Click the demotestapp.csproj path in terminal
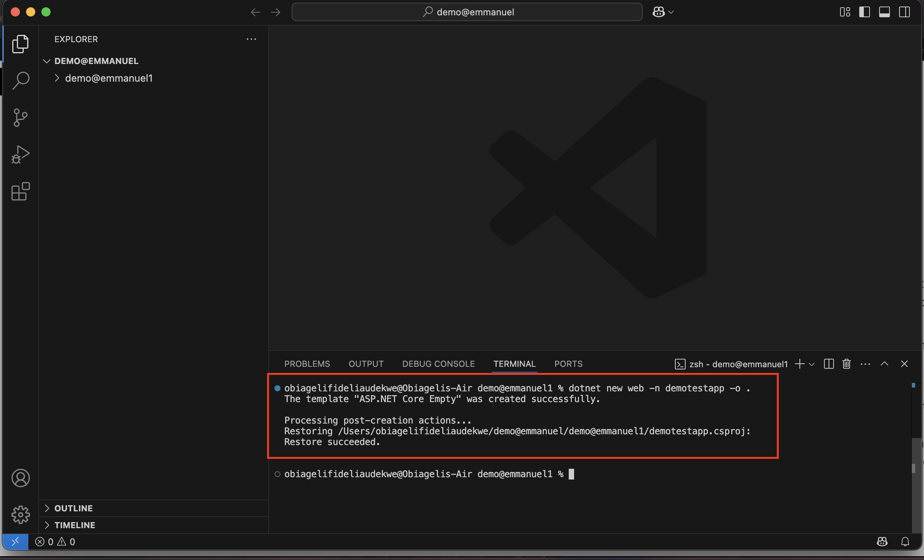Image resolution: width=924 pixels, height=560 pixels. tap(544, 431)
